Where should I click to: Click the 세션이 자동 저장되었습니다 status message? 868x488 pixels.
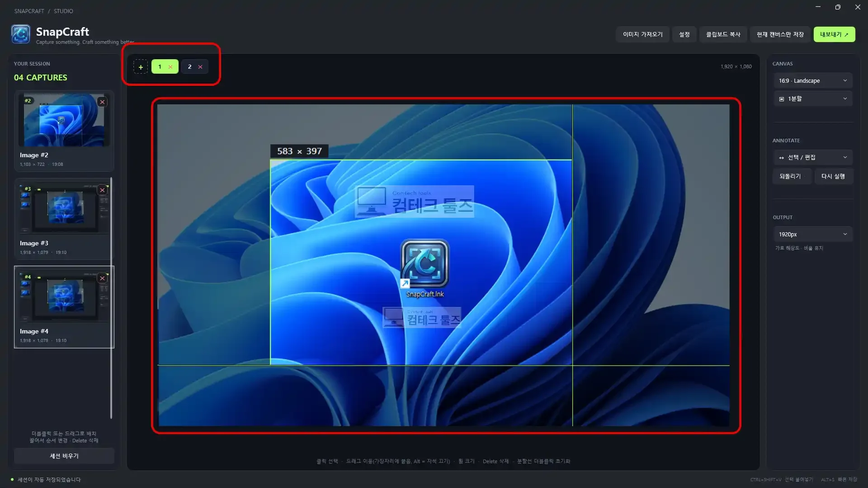click(49, 480)
